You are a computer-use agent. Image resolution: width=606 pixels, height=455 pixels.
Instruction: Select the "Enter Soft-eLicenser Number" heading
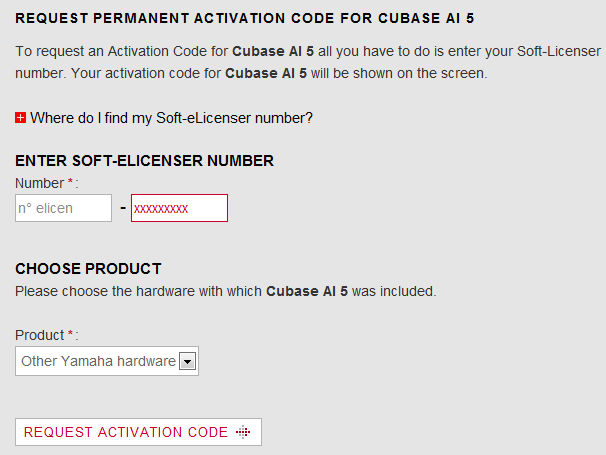(145, 160)
